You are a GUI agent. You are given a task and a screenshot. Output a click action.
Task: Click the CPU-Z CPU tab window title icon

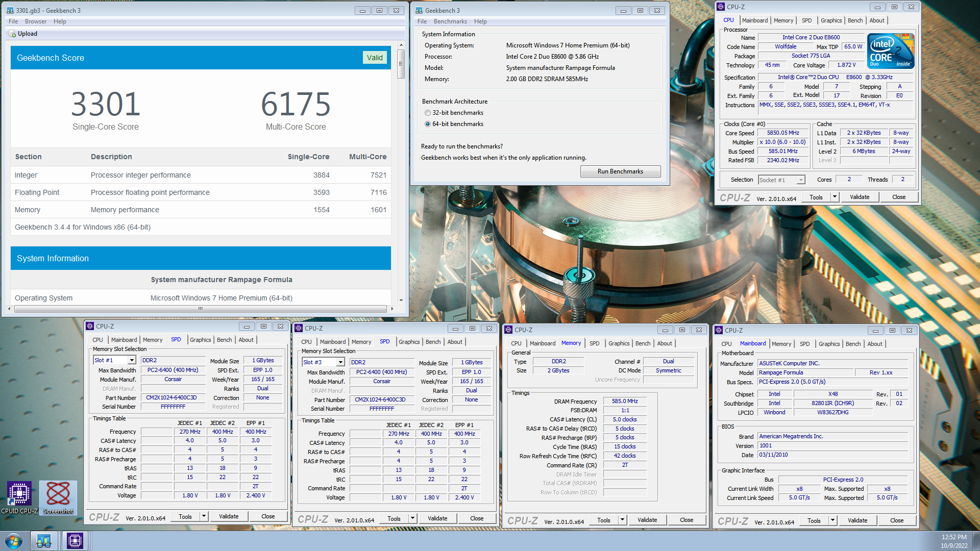pos(721,7)
